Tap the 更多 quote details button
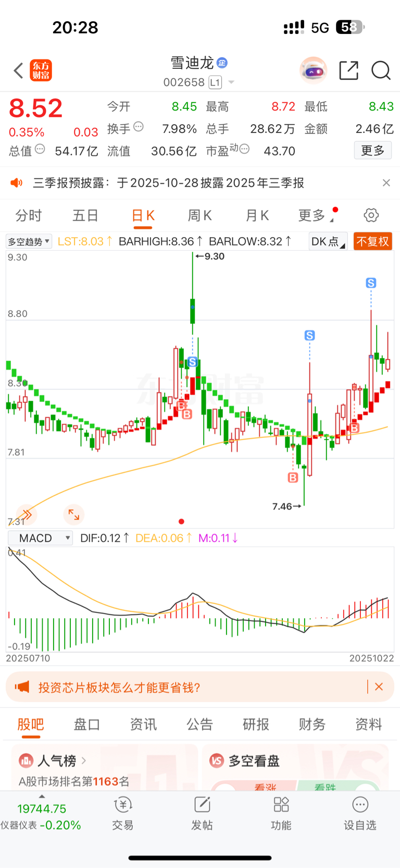This screenshot has width=400, height=868. pos(373,151)
